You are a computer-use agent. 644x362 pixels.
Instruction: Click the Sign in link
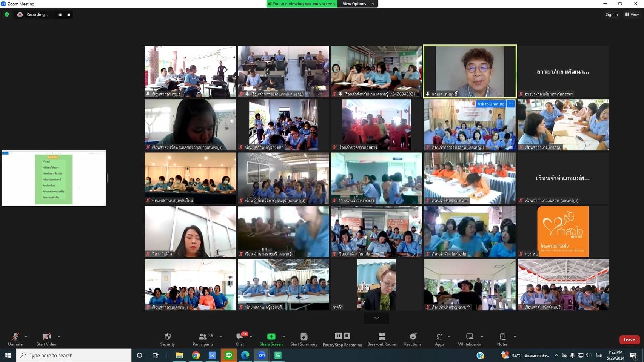click(x=612, y=14)
